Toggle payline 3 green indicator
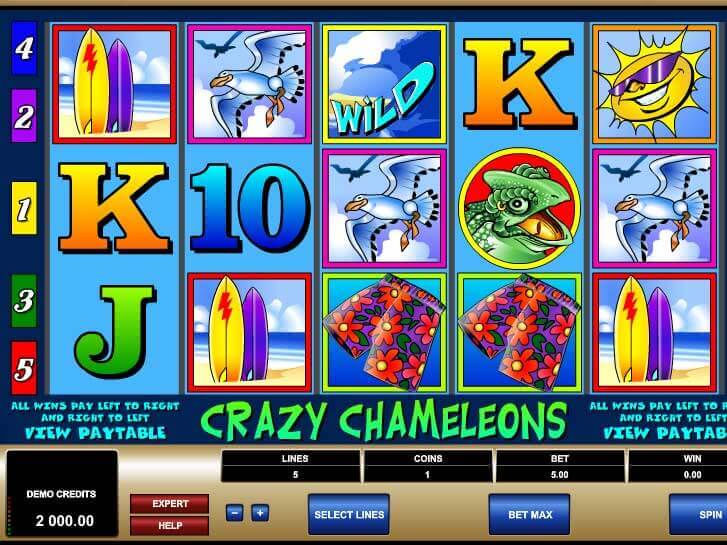Screen dimensions: 727x545 point(24,301)
